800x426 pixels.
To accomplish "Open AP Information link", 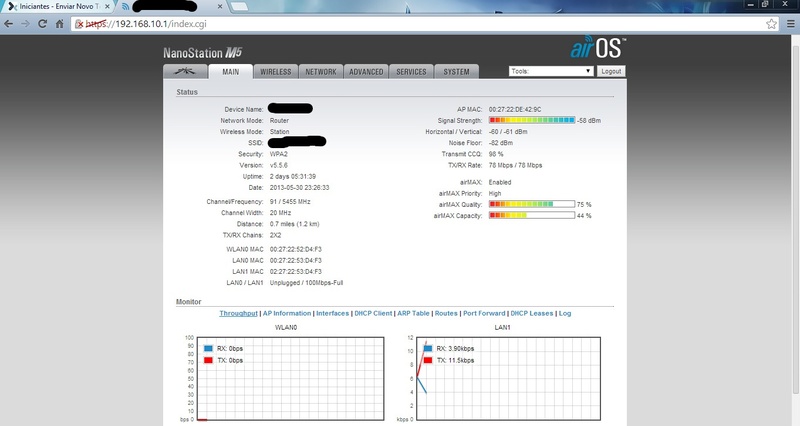I will click(x=287, y=313).
